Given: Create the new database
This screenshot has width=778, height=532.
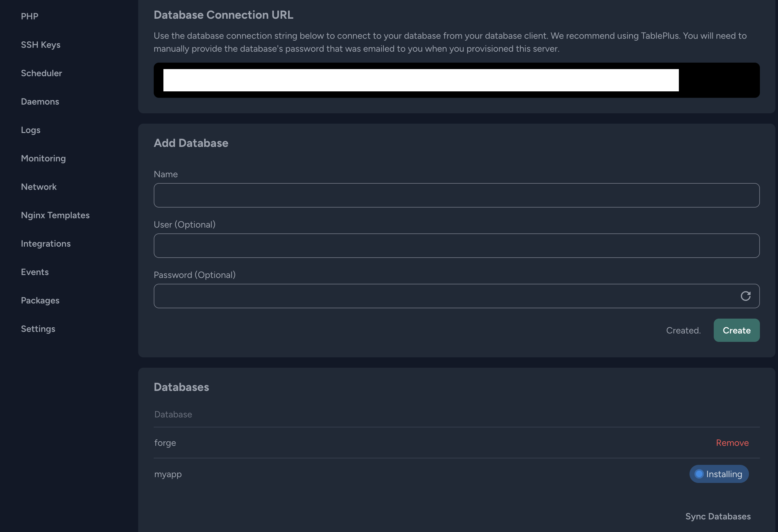Looking at the screenshot, I should [x=736, y=330].
